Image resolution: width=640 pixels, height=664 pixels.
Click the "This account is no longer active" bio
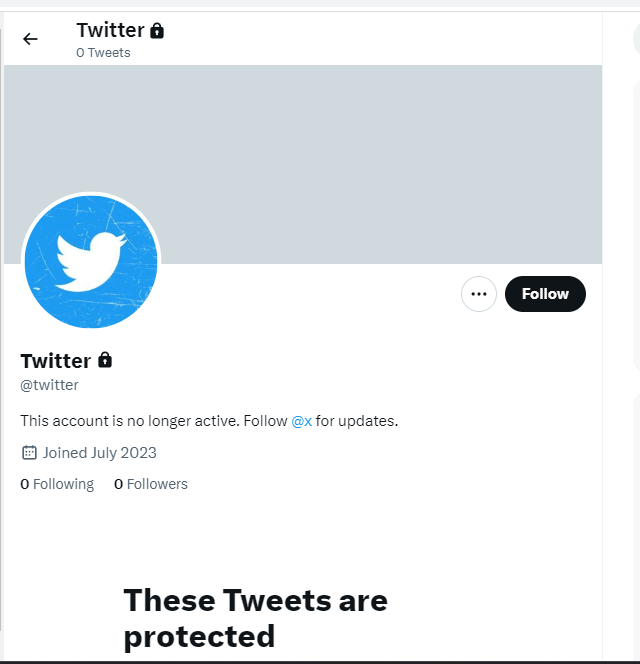pos(150,421)
